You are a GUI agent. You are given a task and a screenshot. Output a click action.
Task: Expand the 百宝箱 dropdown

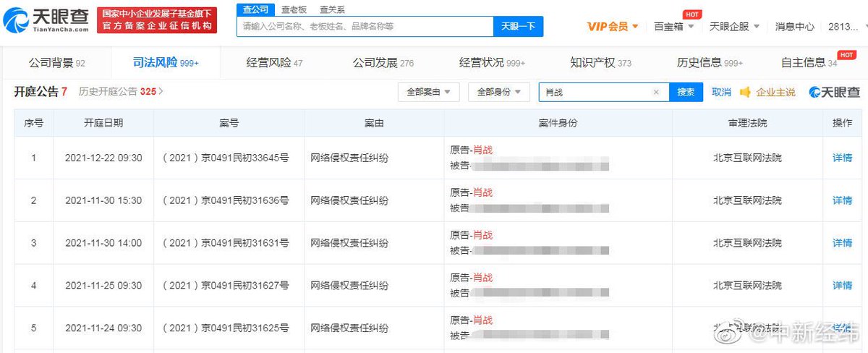(673, 26)
